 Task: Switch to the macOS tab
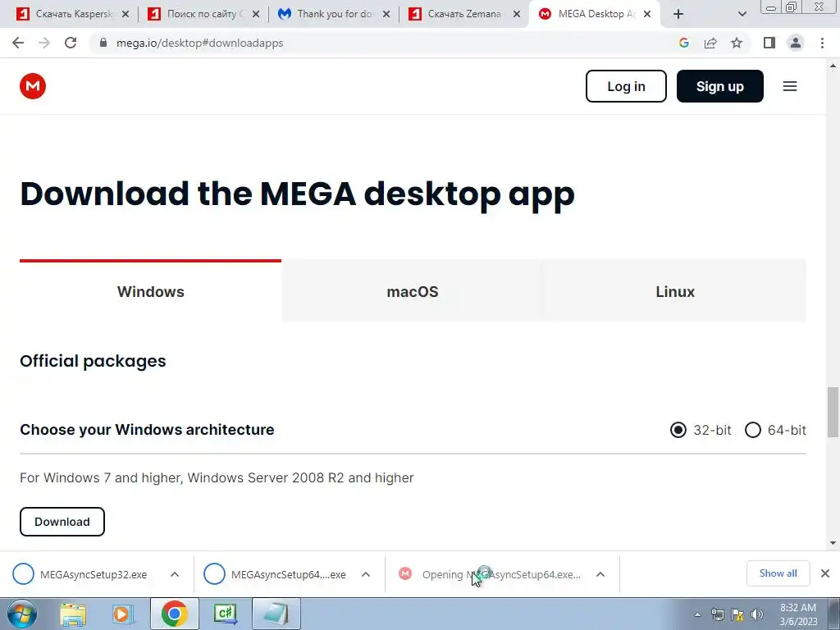point(413,291)
